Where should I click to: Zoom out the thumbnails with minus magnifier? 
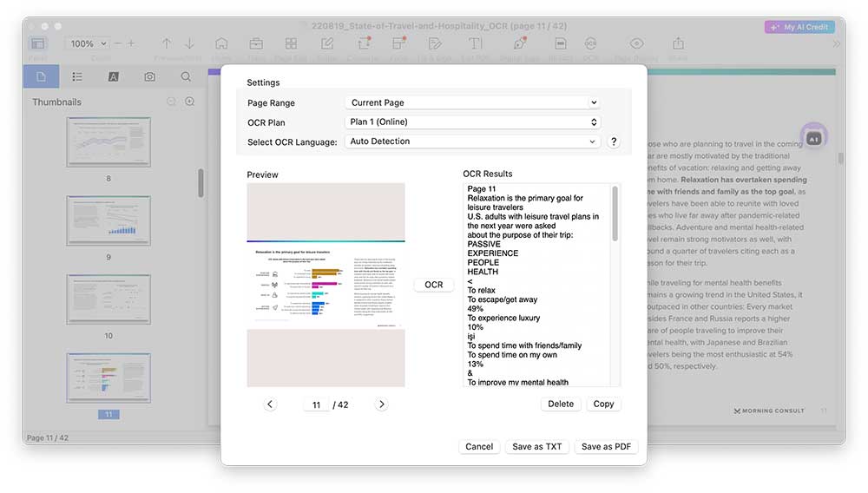(171, 102)
